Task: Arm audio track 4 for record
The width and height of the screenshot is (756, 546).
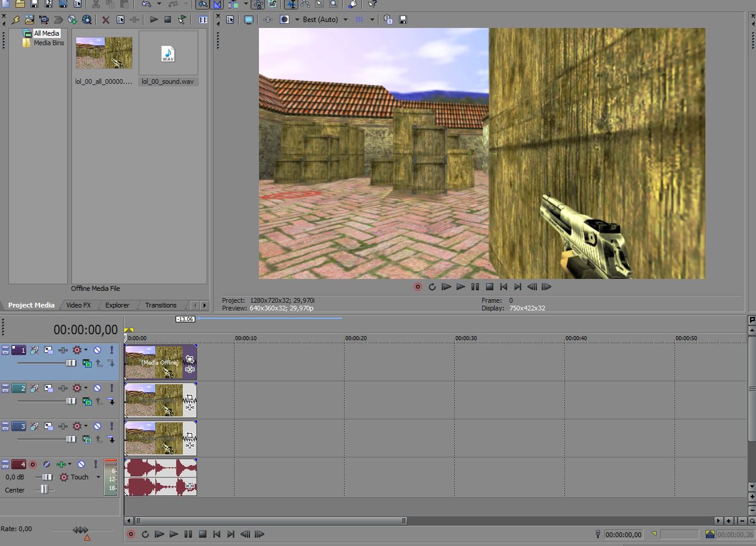Action: pos(33,465)
